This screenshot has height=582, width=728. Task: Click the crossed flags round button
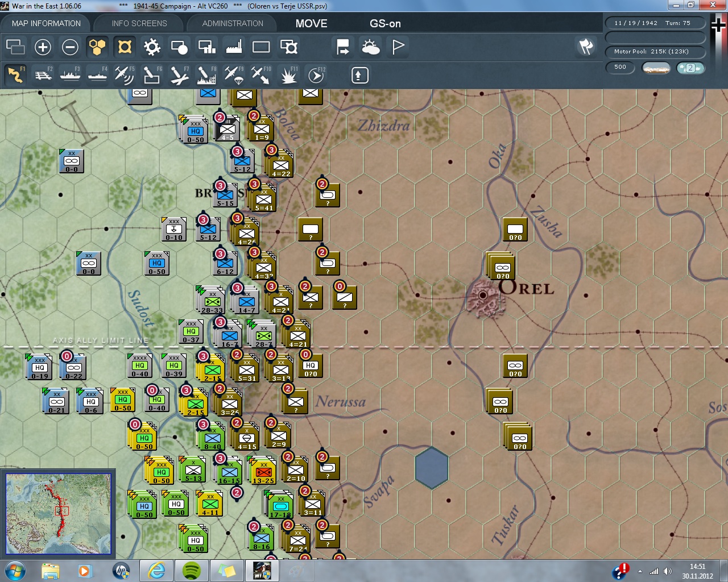point(586,47)
